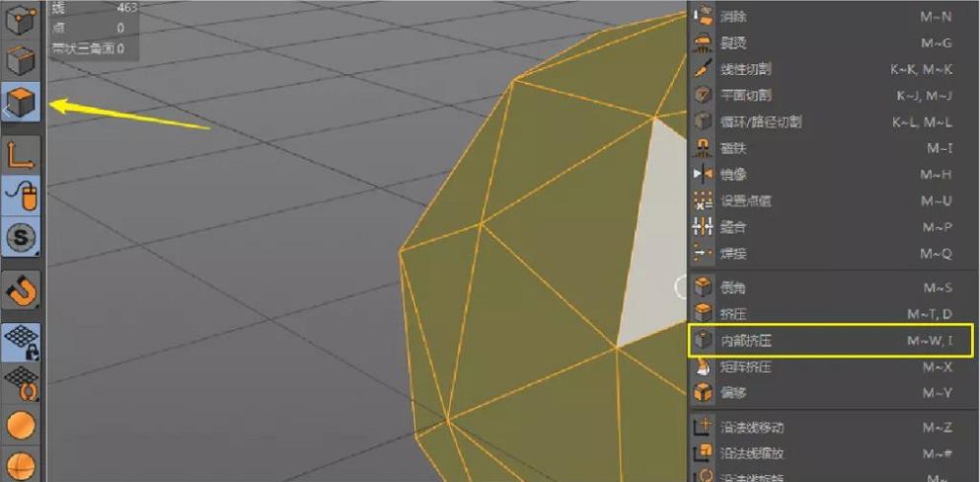Click the 平面切割 plane cut icon
The width and height of the screenshot is (980, 482).
coord(704,95)
